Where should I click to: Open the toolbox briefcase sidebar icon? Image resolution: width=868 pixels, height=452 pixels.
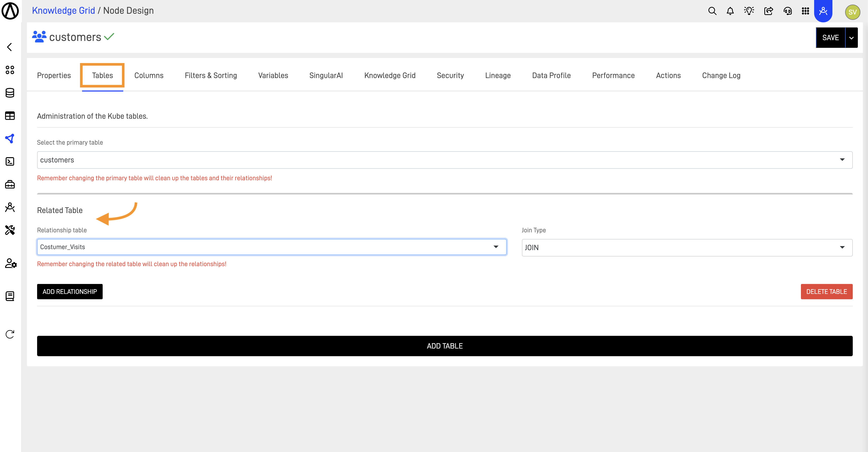pos(10,184)
